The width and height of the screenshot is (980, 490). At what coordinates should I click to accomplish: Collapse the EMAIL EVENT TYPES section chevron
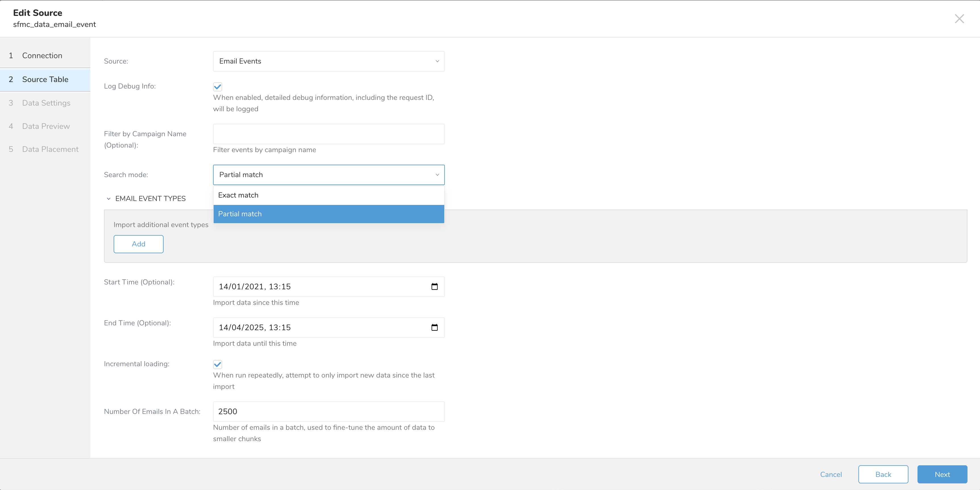(109, 198)
